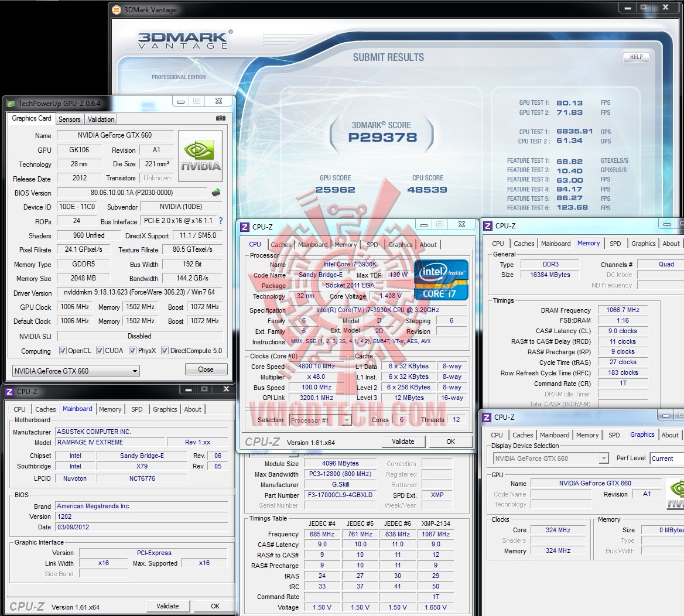Click the FEATURE TEST 6 result 123.68
This screenshot has width=684, height=616.
pyautogui.click(x=572, y=208)
